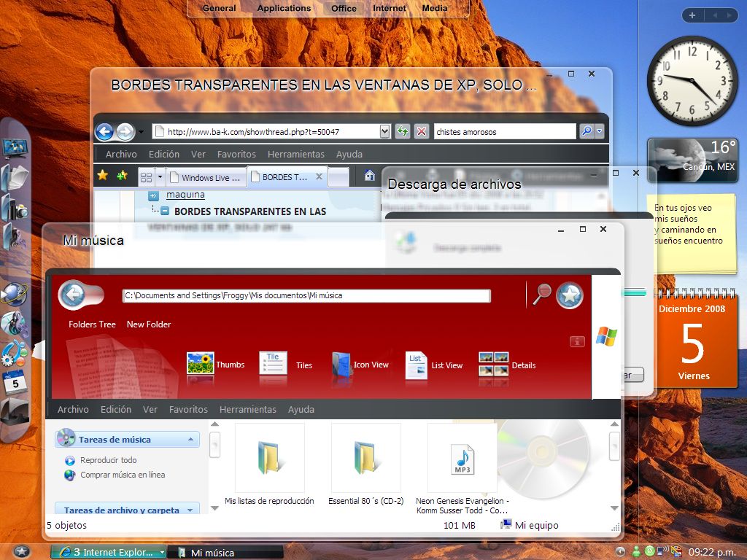Open search magnifier in Mi música toolbar
747x560 pixels.
tap(542, 294)
